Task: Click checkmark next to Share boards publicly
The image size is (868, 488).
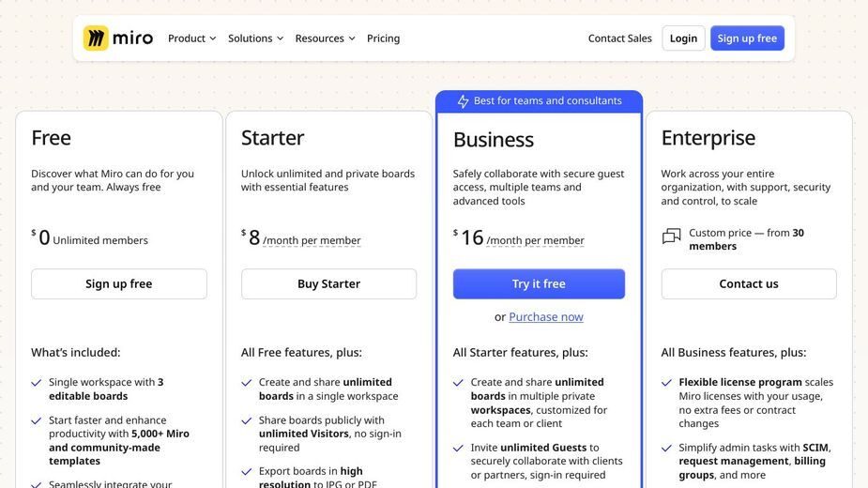Action: click(247, 421)
